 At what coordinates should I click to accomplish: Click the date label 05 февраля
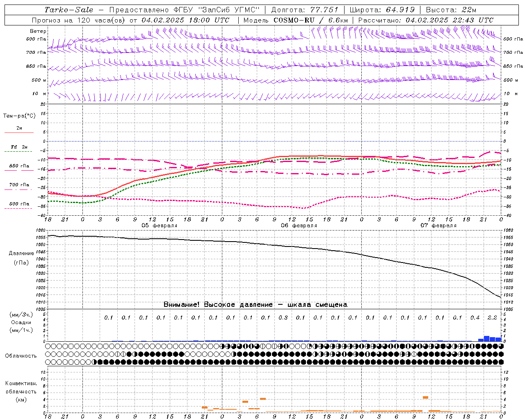click(160, 226)
